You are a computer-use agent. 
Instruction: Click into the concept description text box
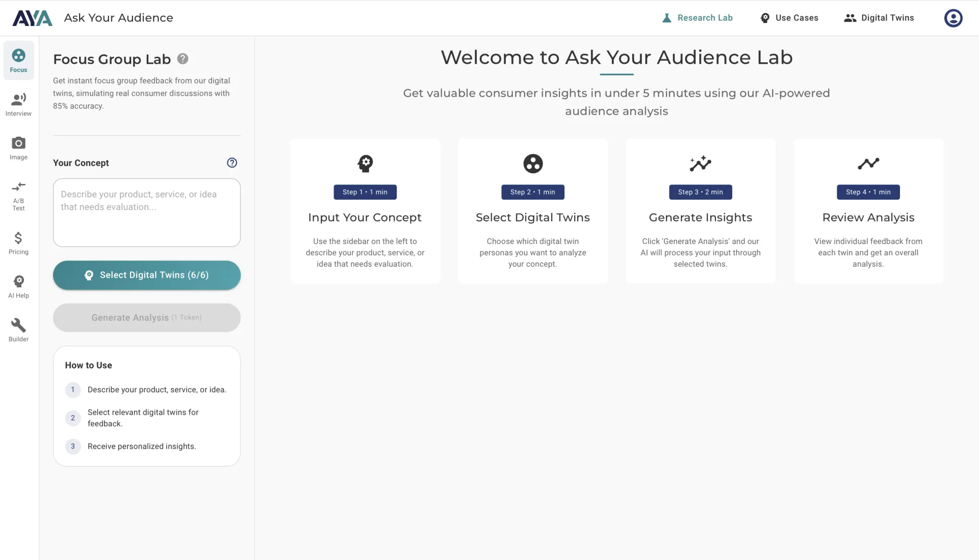click(x=146, y=212)
